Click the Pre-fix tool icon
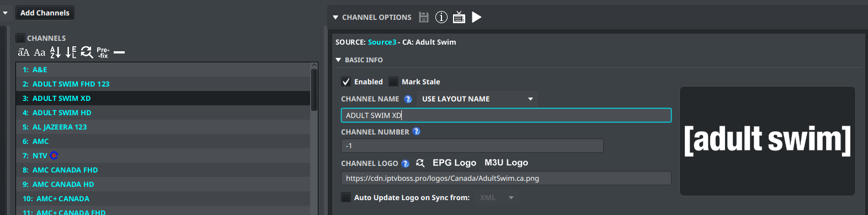This screenshot has height=215, width=868. click(x=103, y=52)
